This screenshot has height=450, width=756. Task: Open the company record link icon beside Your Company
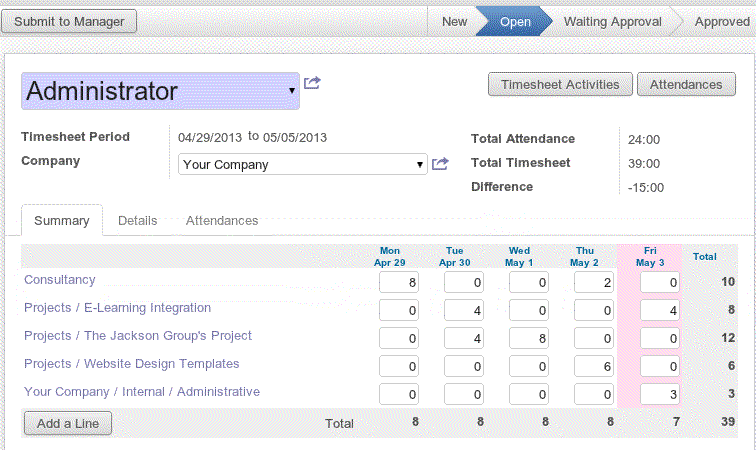[440, 164]
